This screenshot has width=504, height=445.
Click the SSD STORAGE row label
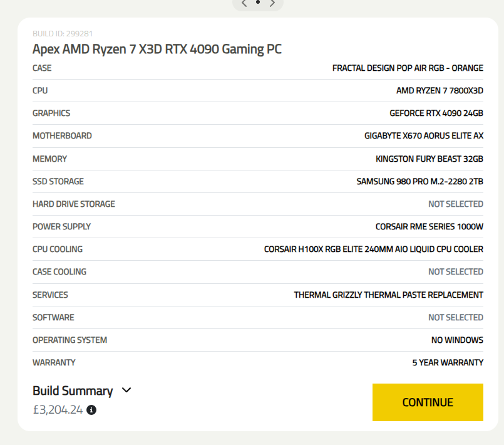tap(58, 181)
